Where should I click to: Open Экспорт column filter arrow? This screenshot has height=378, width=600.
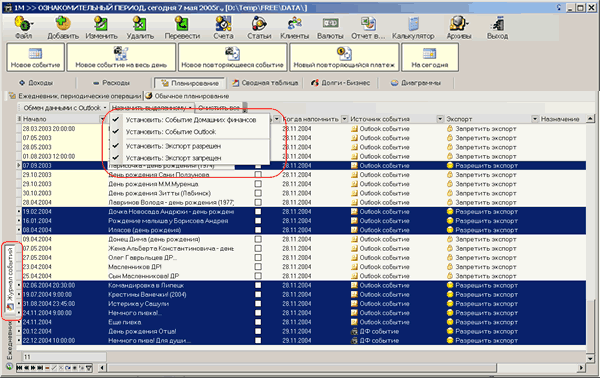(x=535, y=119)
